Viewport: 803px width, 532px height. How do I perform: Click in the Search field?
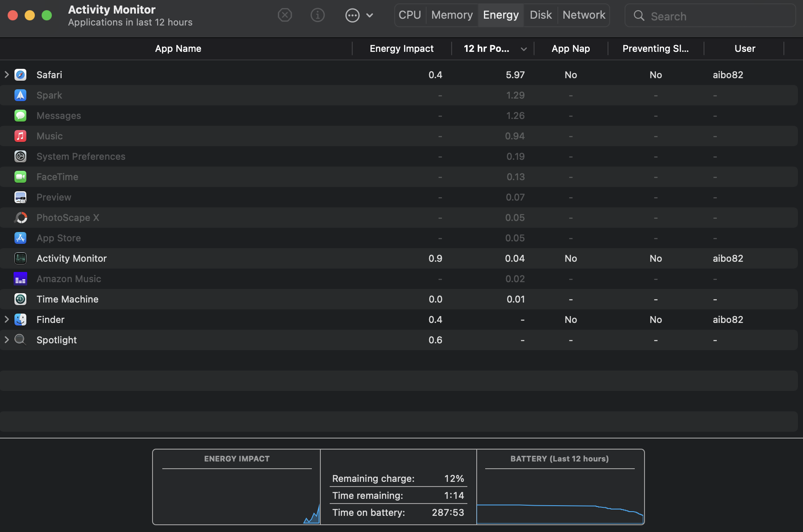point(710,16)
